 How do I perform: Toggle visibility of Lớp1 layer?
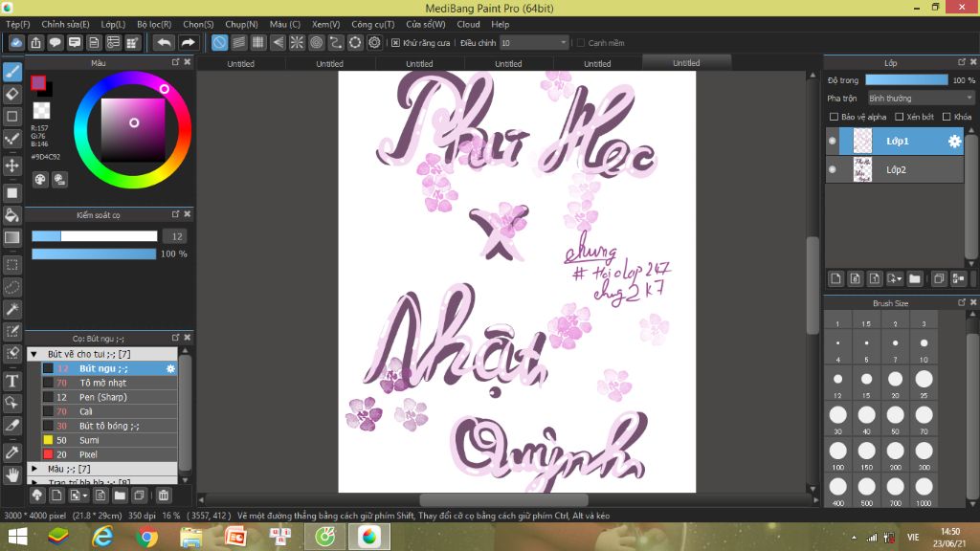[x=833, y=142]
